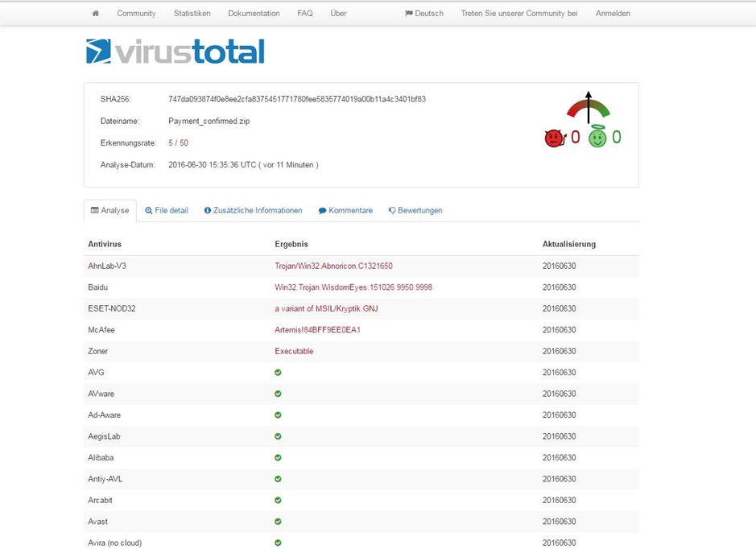756x549 pixels.
Task: Click the red devil malicious vote icon
Action: pos(555,138)
